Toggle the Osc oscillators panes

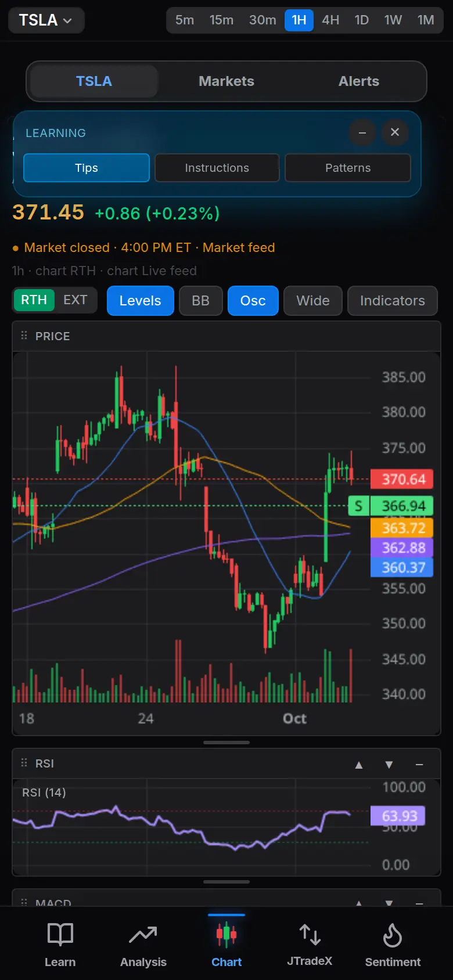point(253,301)
